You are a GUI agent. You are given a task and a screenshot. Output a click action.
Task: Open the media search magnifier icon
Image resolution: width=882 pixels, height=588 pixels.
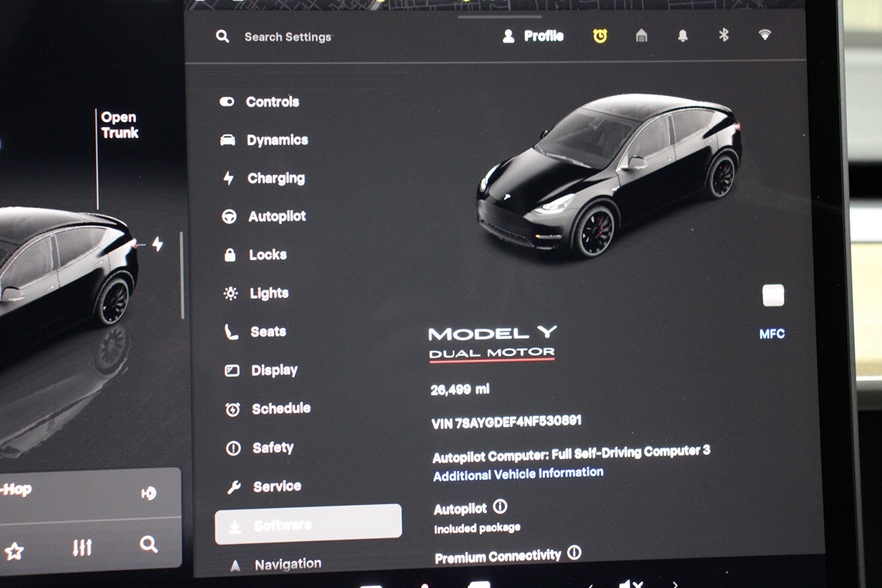[x=149, y=545]
